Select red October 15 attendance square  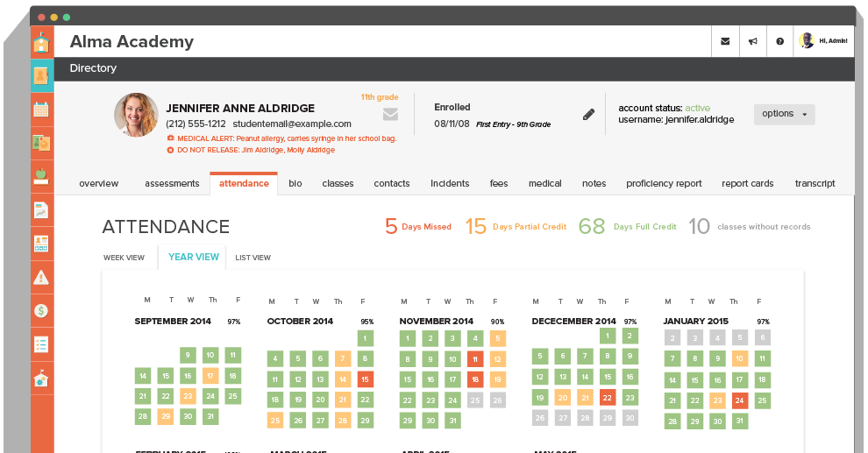365,379
